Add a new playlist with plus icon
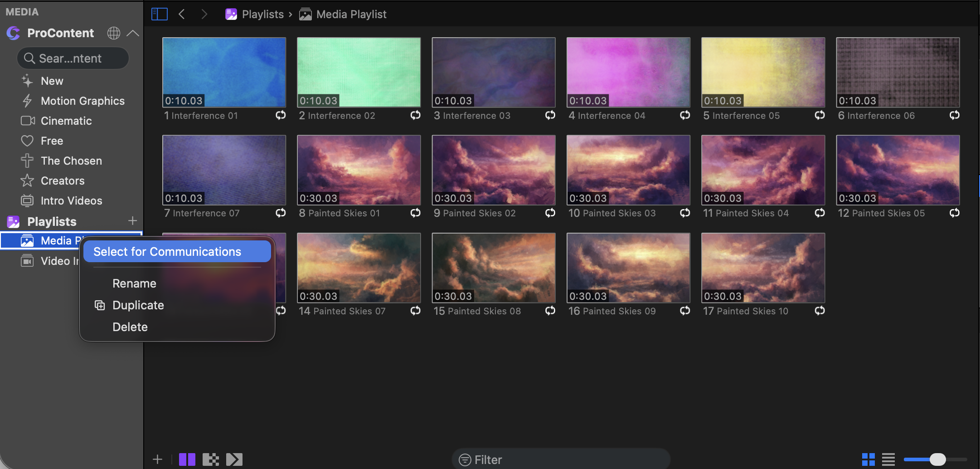The height and width of the screenshot is (469, 980). (x=132, y=221)
